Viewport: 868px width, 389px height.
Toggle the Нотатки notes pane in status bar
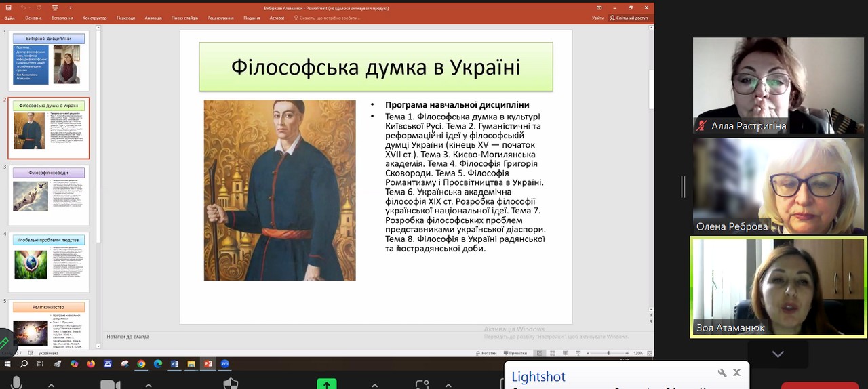tap(486, 353)
